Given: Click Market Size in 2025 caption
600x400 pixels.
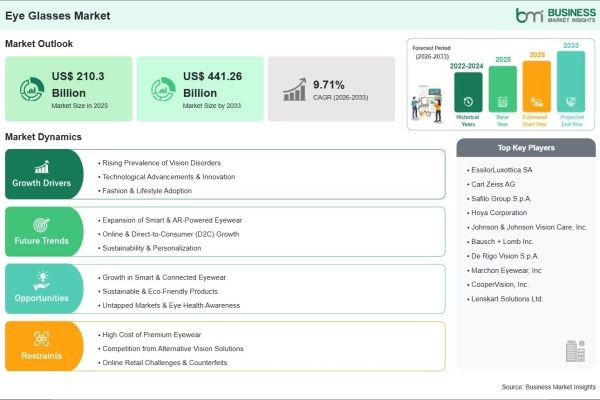Looking at the screenshot, I should pos(80,106).
